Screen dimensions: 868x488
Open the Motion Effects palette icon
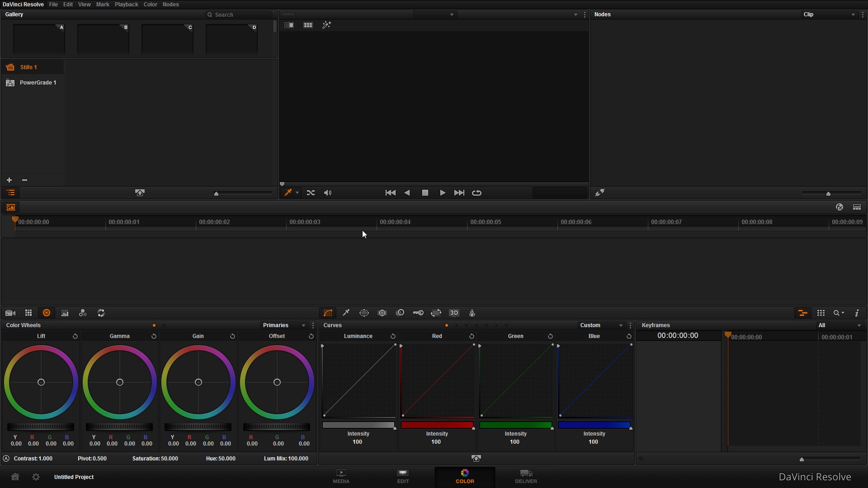coord(101,313)
